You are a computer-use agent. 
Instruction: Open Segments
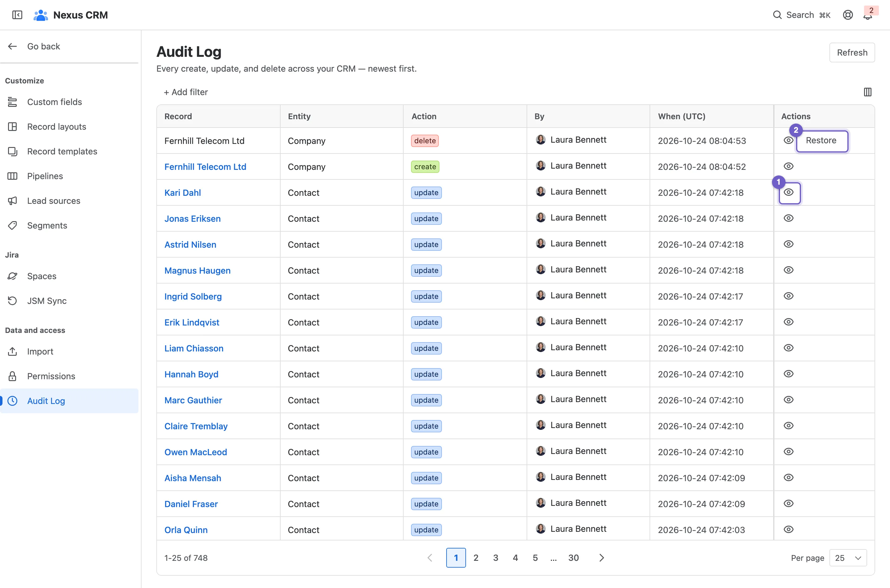pos(70,226)
